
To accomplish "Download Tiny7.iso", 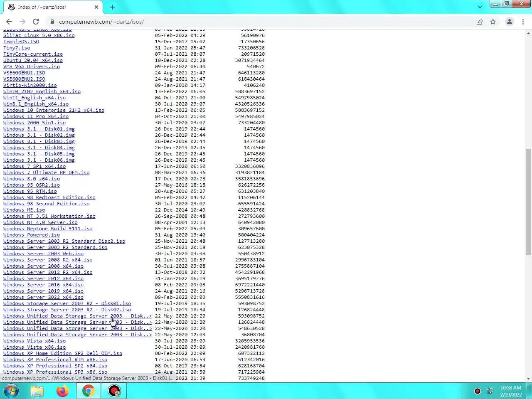I will click(x=17, y=48).
